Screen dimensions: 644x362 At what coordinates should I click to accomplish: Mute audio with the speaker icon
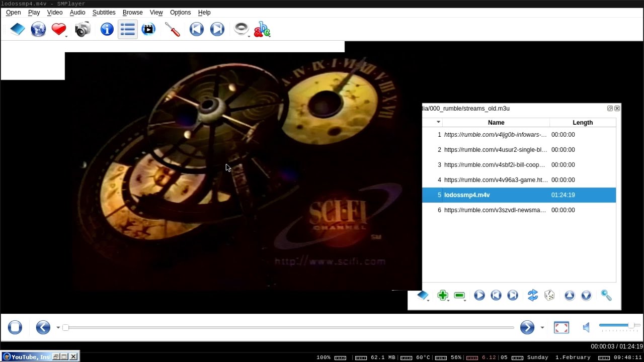click(x=587, y=327)
